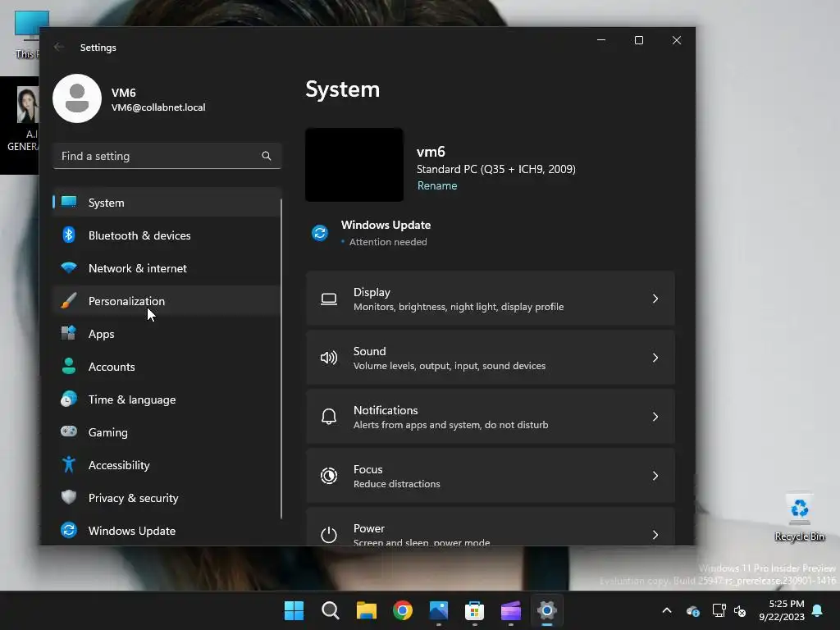Open Microsoft Store from the taskbar
This screenshot has height=630, width=840.
point(475,610)
